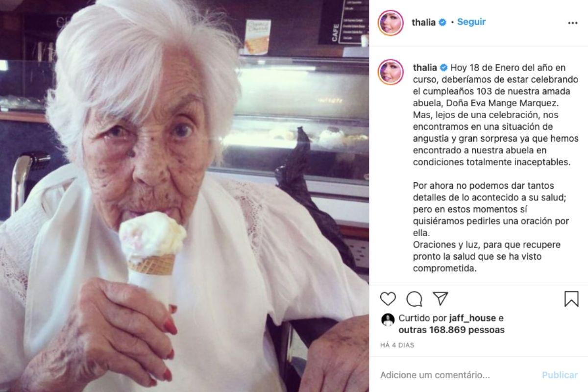Click the verified badge in caption

point(444,67)
